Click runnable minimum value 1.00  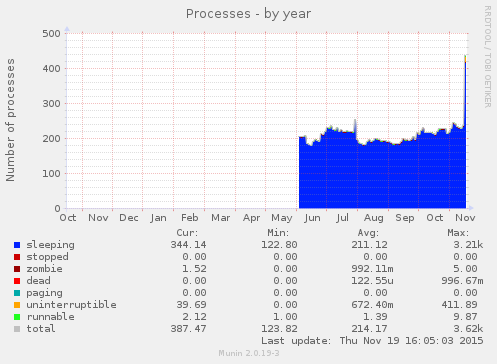285,317
